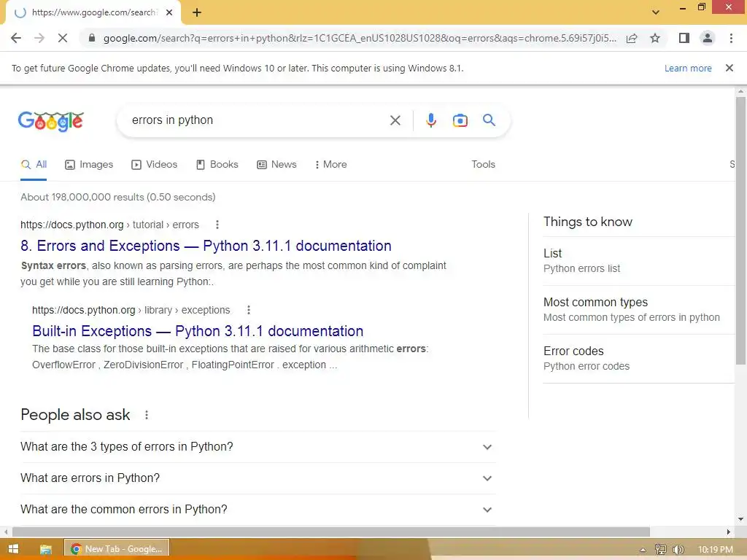Open a new tab with plus button
747x560 pixels.
197,13
